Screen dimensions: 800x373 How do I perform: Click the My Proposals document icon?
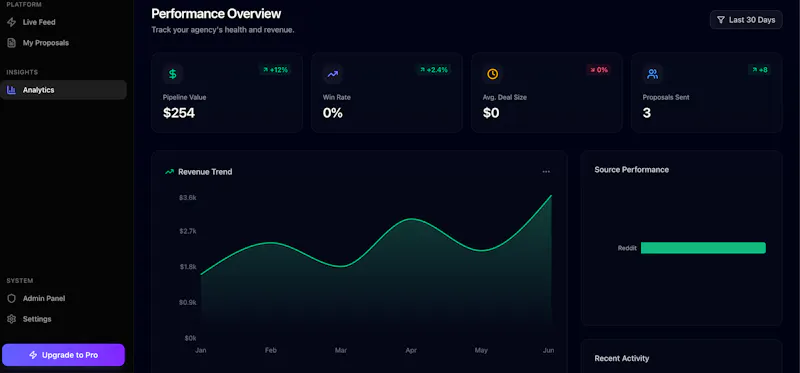[x=11, y=43]
